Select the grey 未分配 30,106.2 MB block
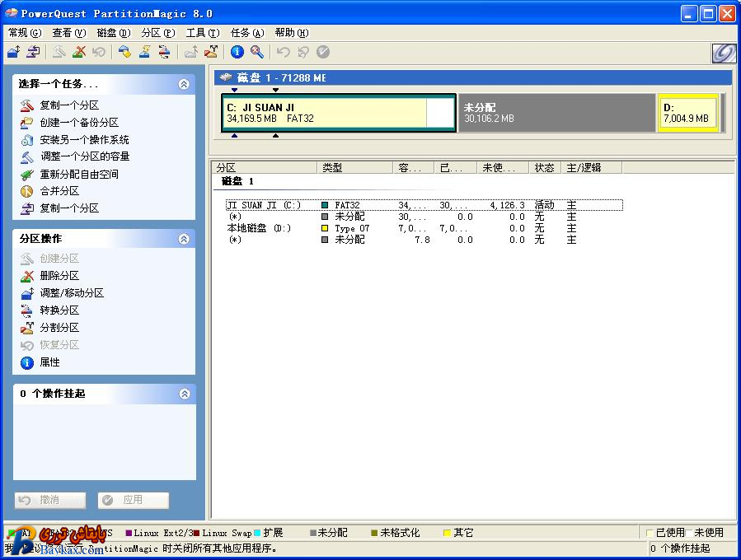Viewport: 741px width, 560px height. (x=556, y=113)
